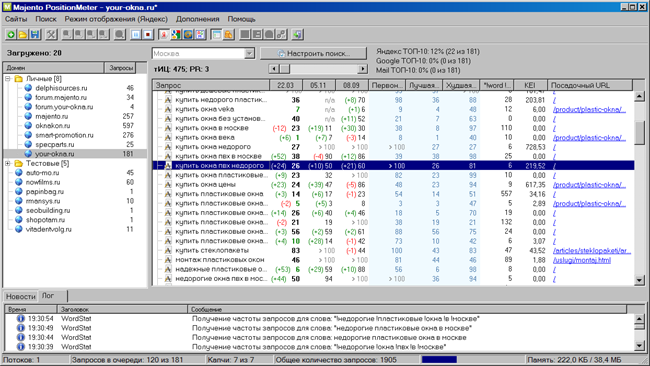Viewport: 650px width, 366px height.
Task: Toggle the table view window icon
Action: [216, 34]
